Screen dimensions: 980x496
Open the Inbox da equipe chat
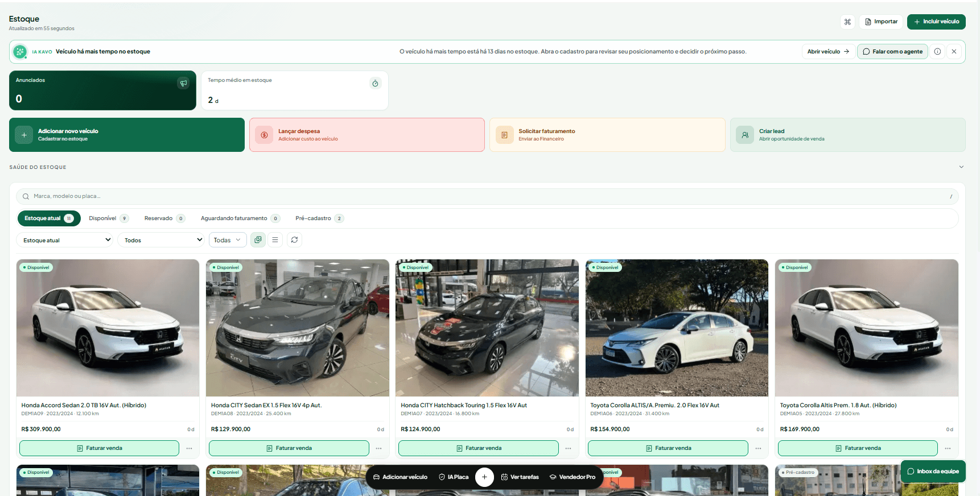point(933,472)
